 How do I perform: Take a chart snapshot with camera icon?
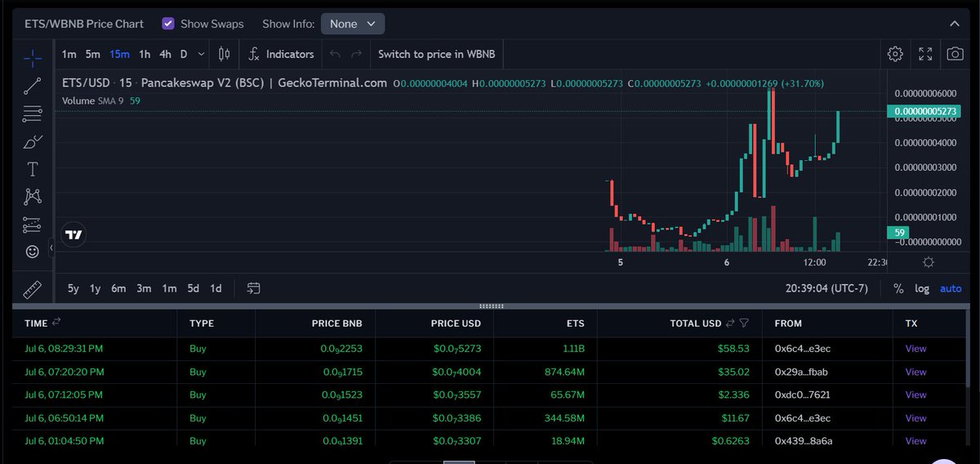tap(955, 54)
